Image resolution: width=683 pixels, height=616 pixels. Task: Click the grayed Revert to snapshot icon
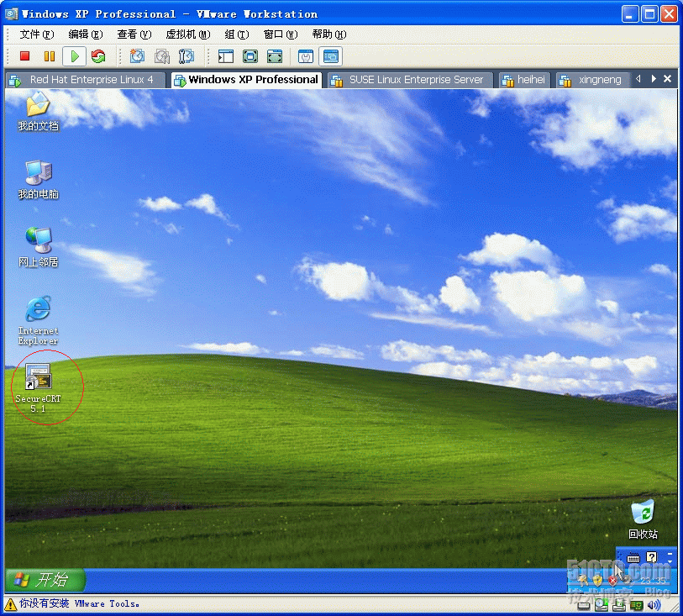pos(162,56)
